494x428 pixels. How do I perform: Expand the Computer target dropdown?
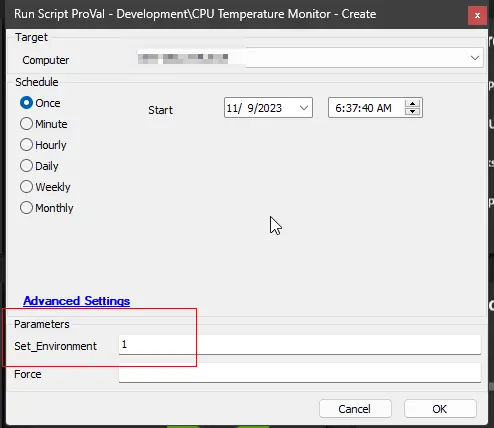pos(475,58)
